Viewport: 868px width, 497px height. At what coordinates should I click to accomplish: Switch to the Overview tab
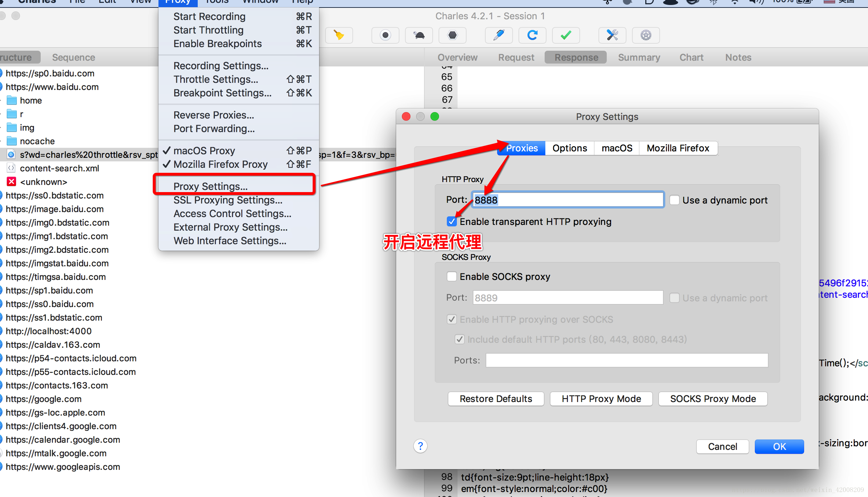458,57
